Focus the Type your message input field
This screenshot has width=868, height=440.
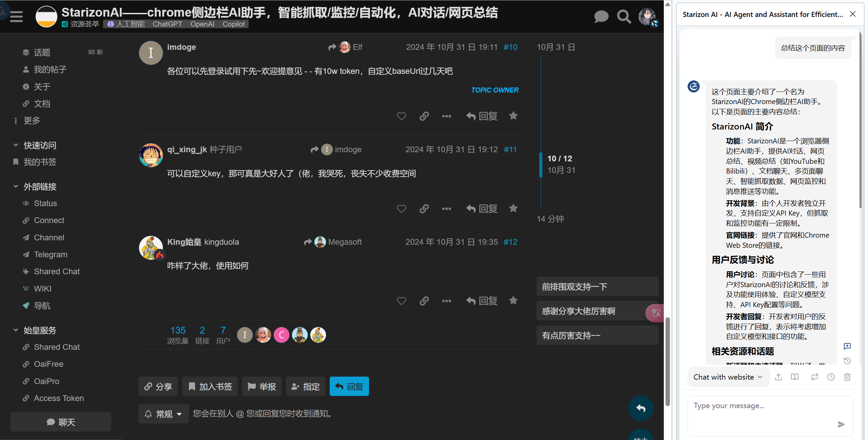coord(770,416)
